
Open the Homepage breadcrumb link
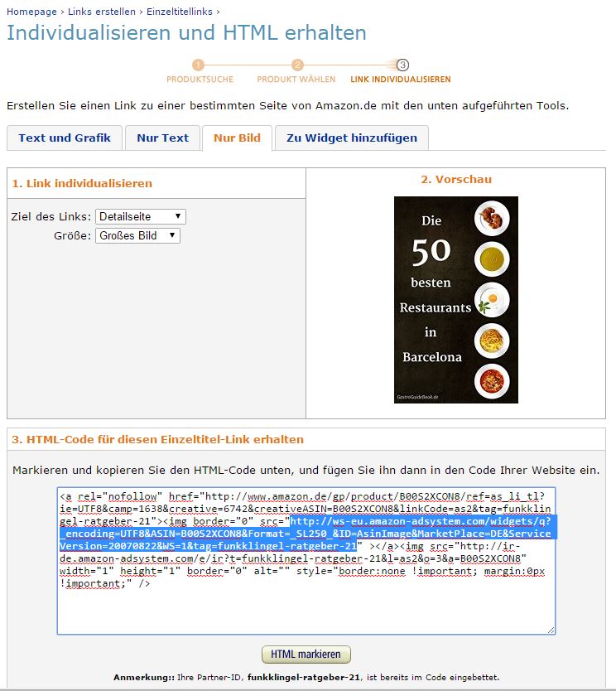[x=31, y=12]
